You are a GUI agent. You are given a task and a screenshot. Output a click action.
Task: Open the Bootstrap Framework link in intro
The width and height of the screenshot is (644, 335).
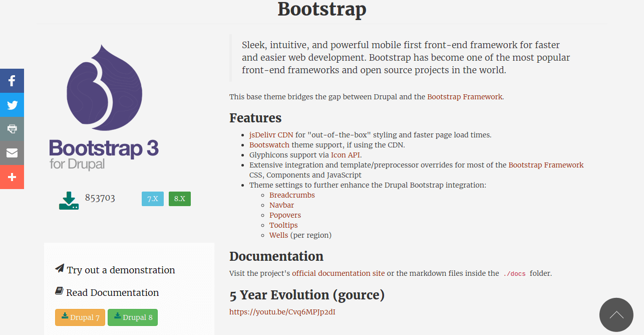pos(465,97)
